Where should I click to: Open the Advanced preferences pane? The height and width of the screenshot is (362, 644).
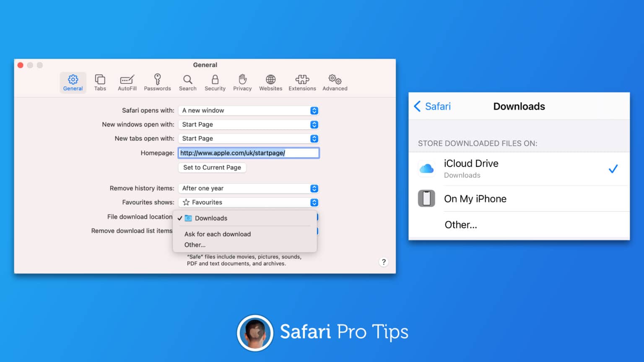[335, 83]
